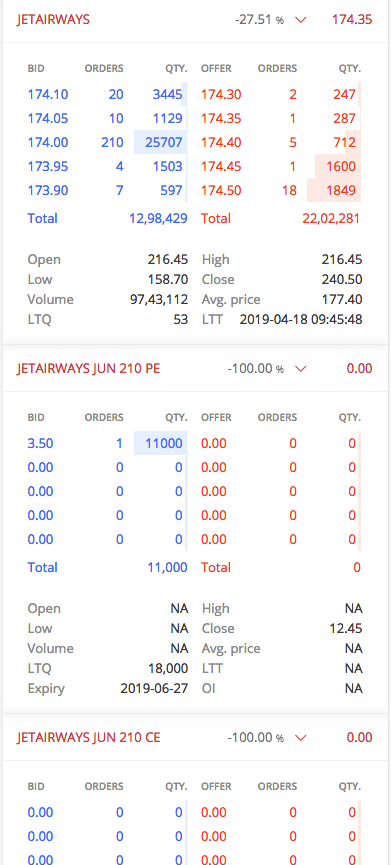Open JETAIRWAYS JUN 210 PE title
391x865 pixels.
pyautogui.click(x=88, y=369)
